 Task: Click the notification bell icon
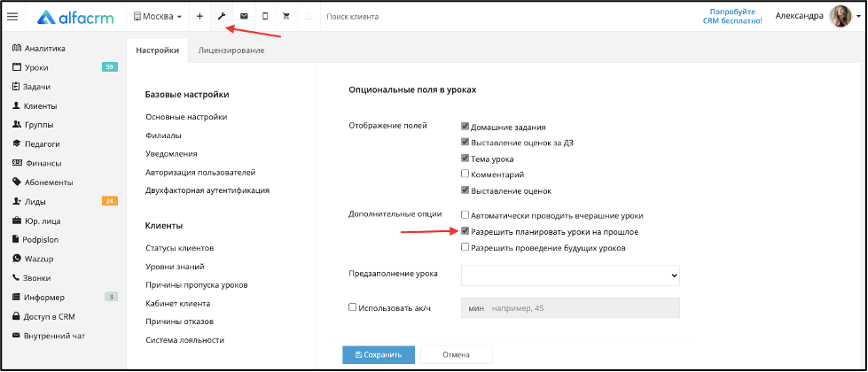point(309,17)
